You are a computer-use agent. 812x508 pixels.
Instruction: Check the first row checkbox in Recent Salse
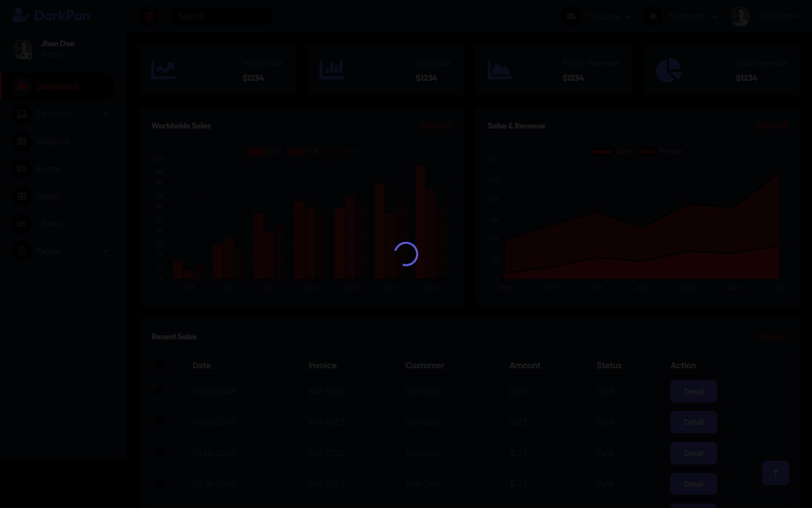pyautogui.click(x=160, y=391)
